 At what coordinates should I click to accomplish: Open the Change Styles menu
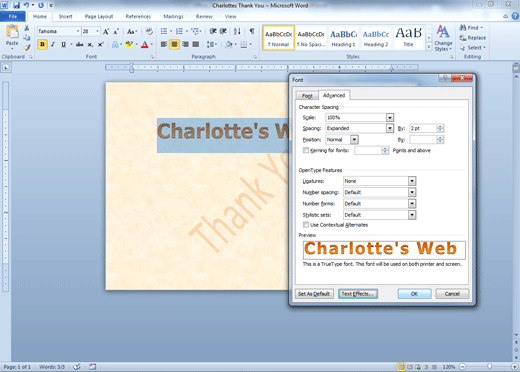point(443,38)
